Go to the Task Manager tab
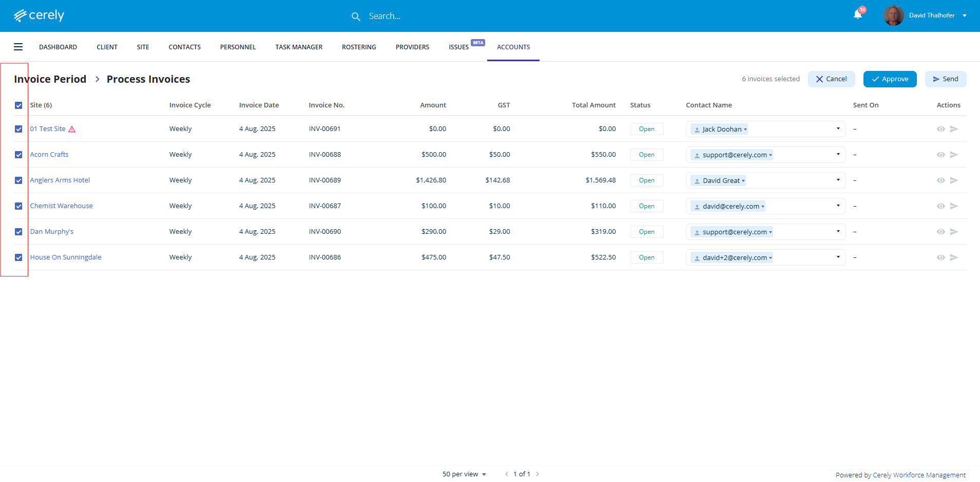 coord(299,47)
